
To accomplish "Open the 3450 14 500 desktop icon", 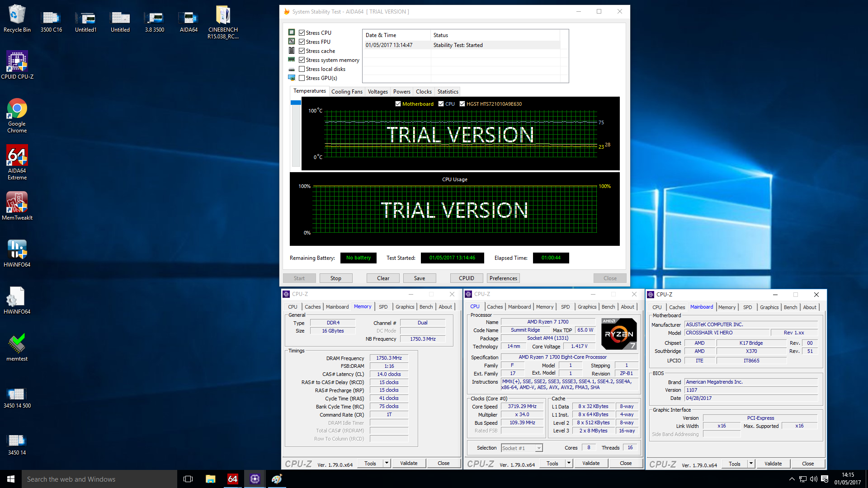I will pos(17,398).
